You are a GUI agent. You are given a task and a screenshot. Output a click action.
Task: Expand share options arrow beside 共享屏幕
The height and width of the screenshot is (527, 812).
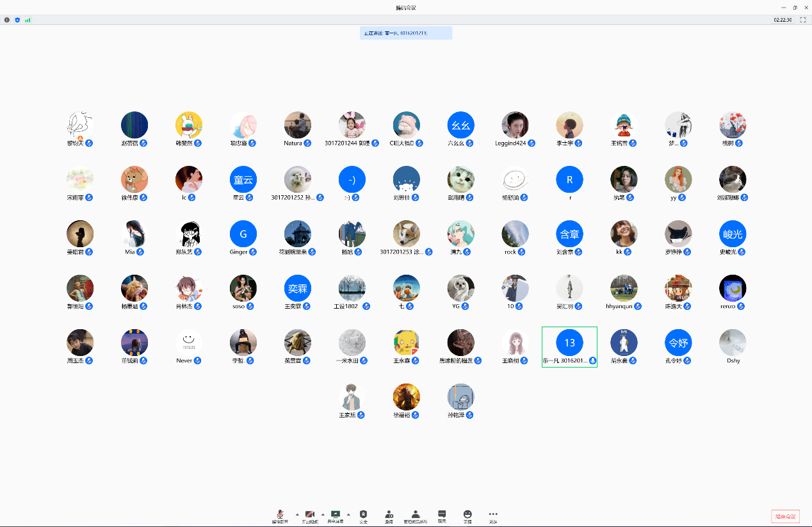[x=348, y=514]
